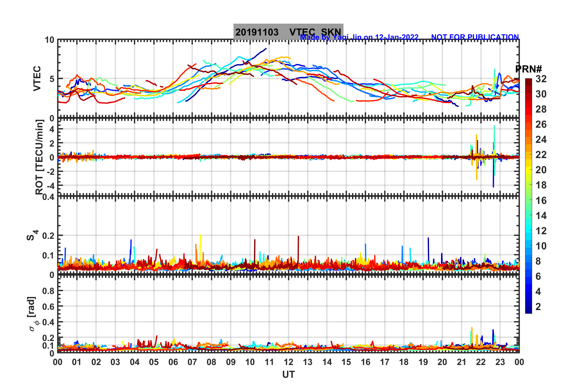The height and width of the screenshot is (392, 577).
Task: Click the colorbar label '32'
Action: click(x=541, y=79)
